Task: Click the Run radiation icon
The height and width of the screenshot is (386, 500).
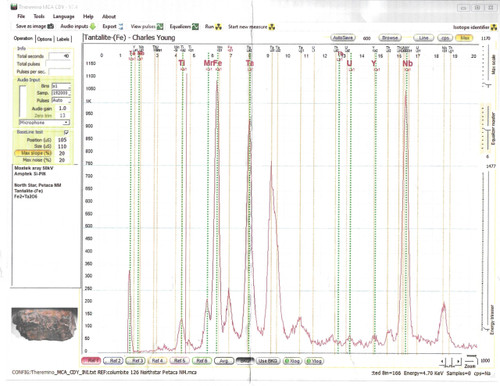Action: tap(218, 27)
